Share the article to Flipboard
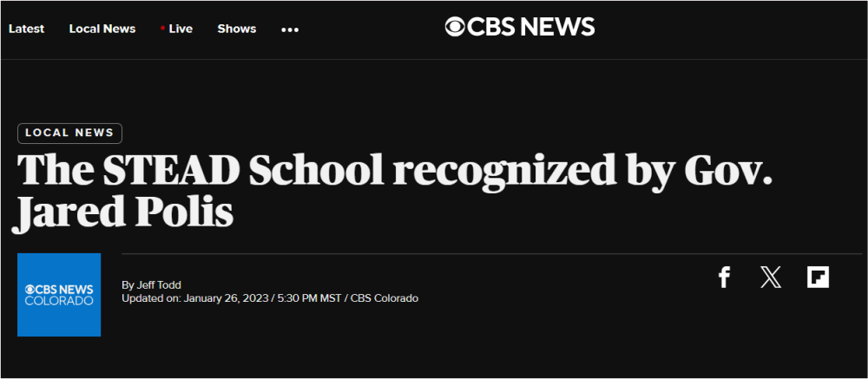The image size is (868, 379). coord(818,278)
